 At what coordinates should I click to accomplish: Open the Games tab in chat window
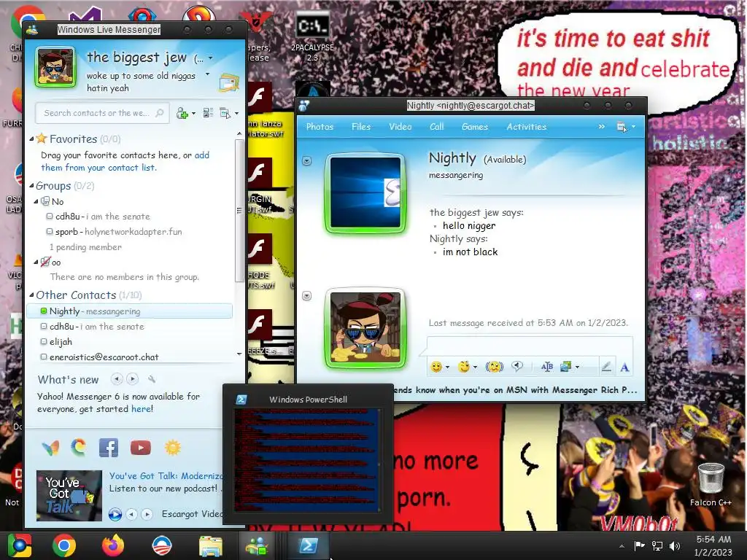(x=474, y=127)
